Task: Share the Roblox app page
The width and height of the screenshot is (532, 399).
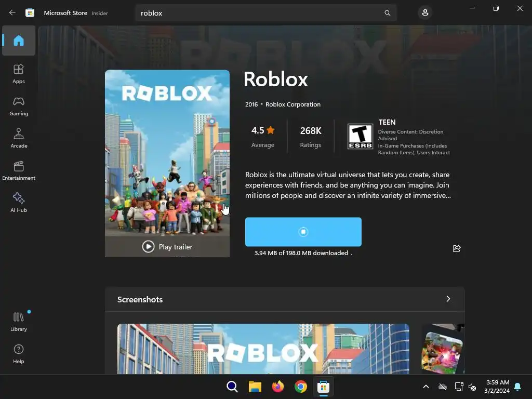Action: tap(457, 248)
